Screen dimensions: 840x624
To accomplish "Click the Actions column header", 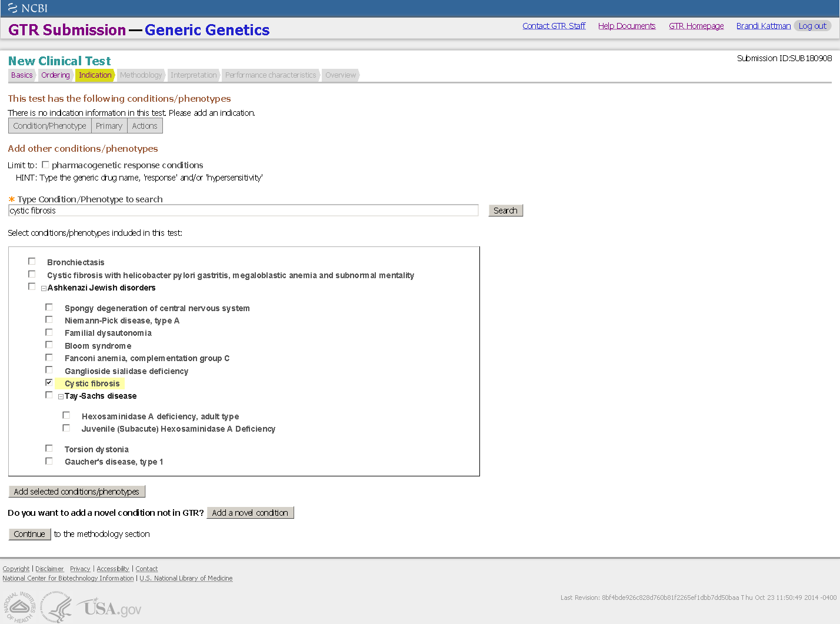I will pos(145,126).
